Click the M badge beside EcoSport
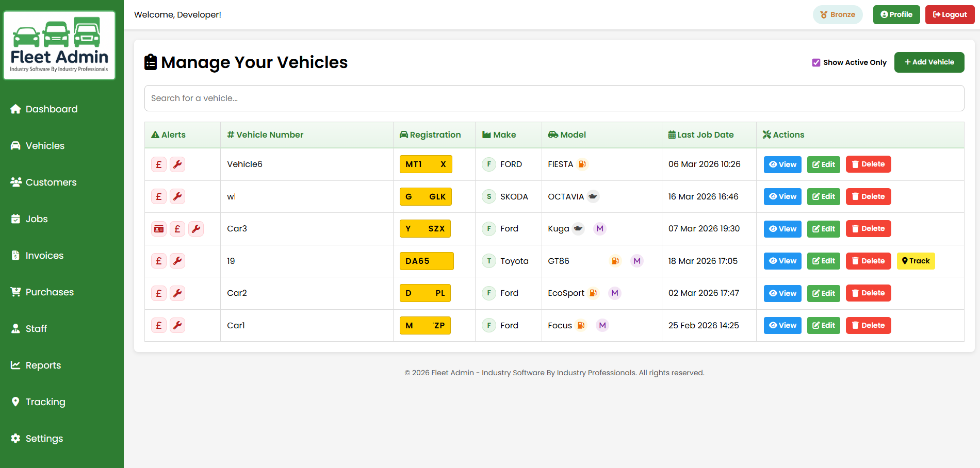The height and width of the screenshot is (468, 980). click(615, 293)
